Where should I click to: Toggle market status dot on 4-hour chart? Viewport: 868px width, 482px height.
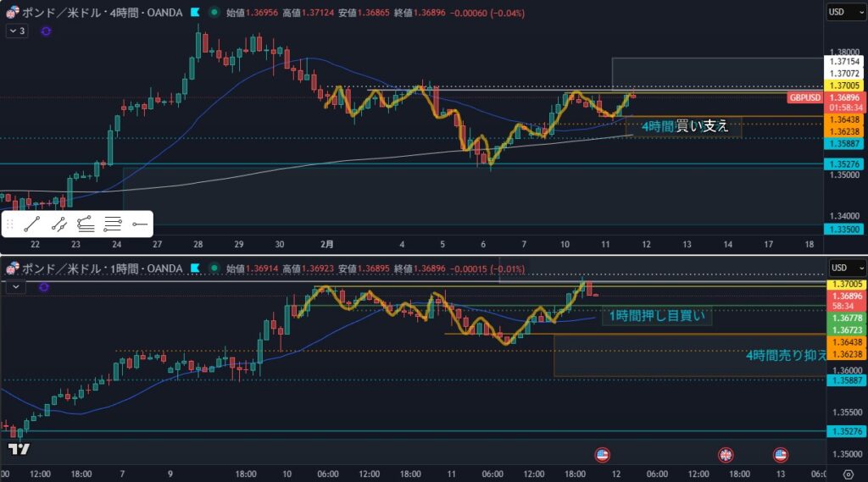click(x=212, y=14)
